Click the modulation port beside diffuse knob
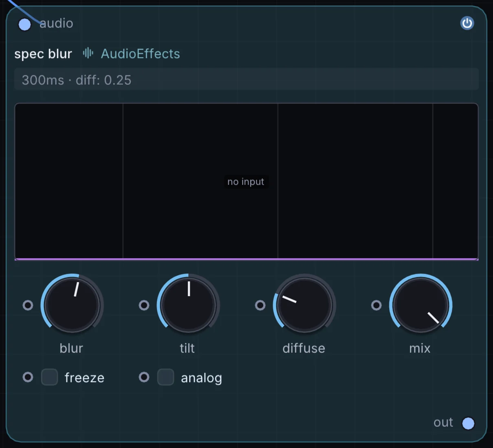This screenshot has height=448, width=493. click(x=260, y=305)
